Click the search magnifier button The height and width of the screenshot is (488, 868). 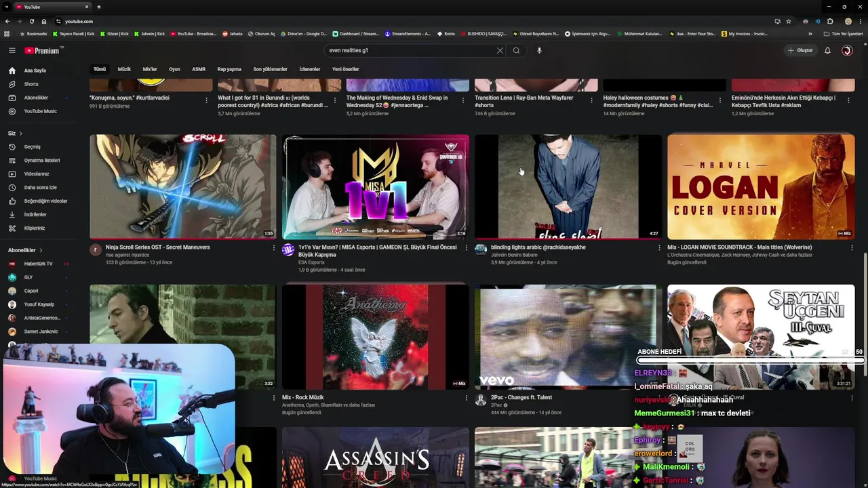(516, 50)
